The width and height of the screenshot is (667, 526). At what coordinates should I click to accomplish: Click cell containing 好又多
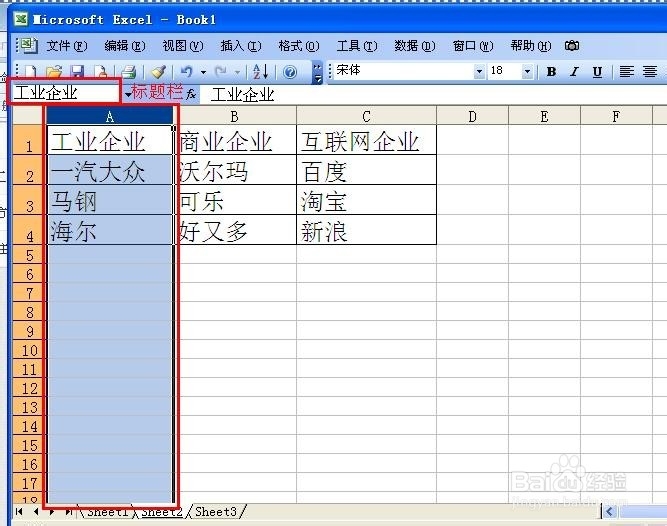click(x=235, y=230)
